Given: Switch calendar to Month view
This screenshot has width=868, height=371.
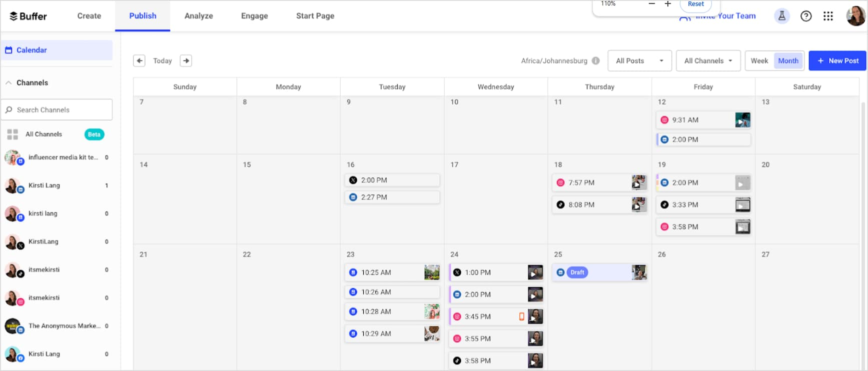Looking at the screenshot, I should tap(788, 60).
